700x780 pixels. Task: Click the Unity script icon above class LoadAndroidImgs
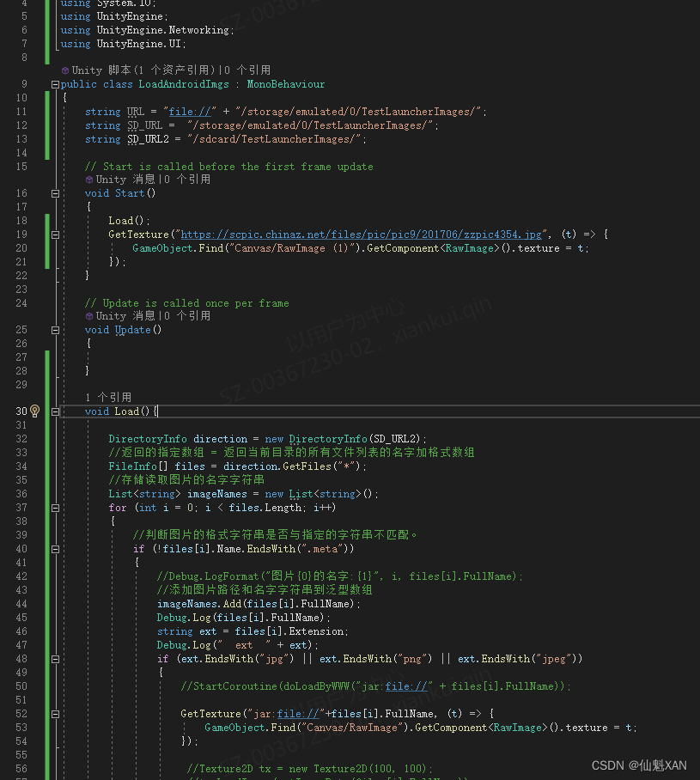[65, 70]
